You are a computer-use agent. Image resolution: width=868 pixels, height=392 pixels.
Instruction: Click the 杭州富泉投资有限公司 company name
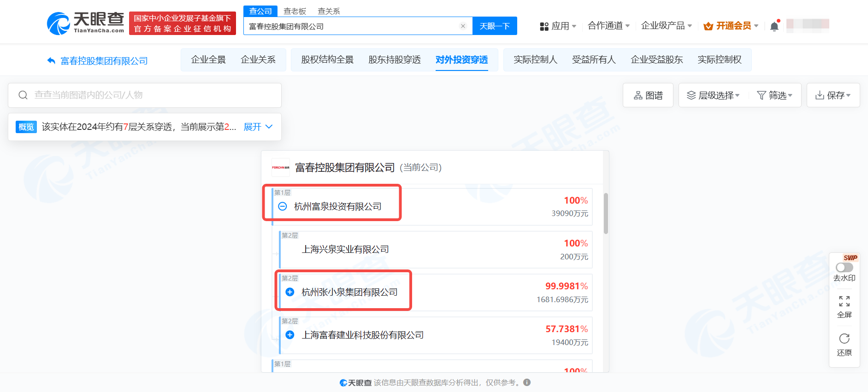pos(338,206)
